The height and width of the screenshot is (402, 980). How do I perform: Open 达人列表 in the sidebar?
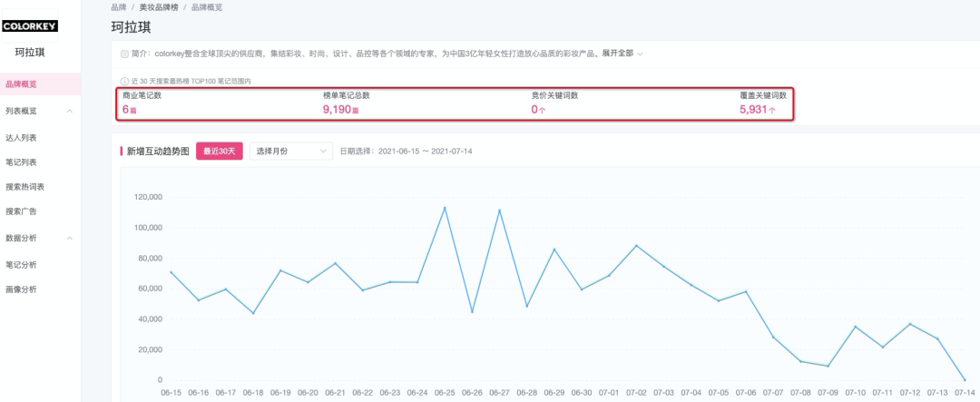click(21, 138)
